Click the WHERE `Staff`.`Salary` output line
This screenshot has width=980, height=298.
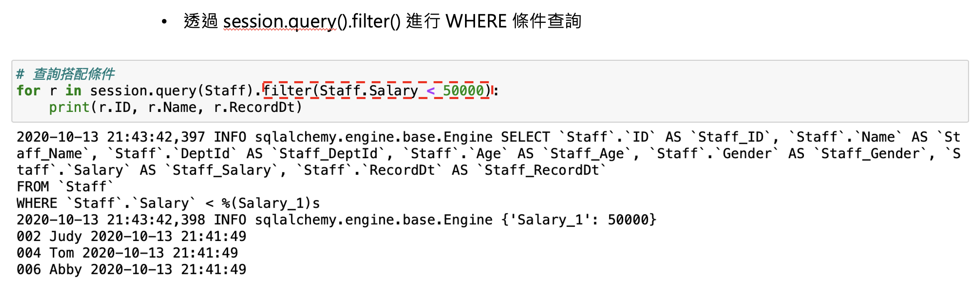[168, 203]
